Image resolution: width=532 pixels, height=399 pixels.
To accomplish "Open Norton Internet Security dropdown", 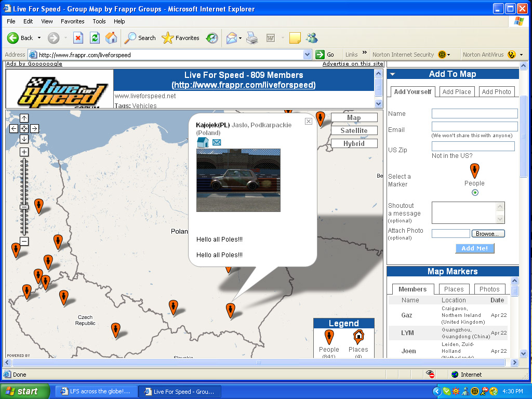I will [x=448, y=55].
